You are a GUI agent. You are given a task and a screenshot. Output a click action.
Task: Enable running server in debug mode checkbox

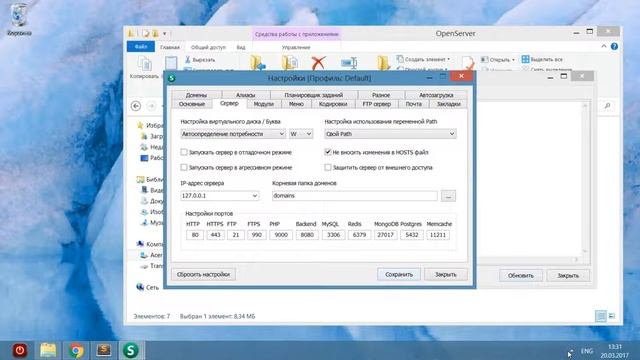tap(184, 152)
